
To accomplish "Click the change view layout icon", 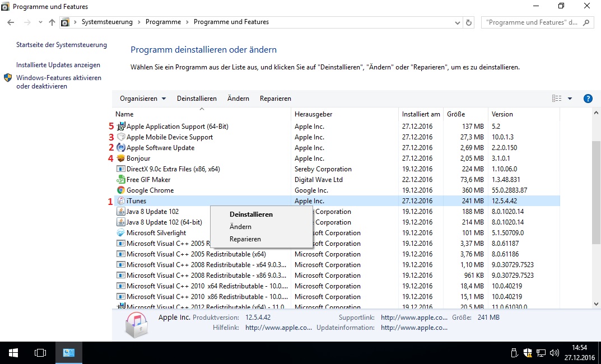I will coord(557,99).
